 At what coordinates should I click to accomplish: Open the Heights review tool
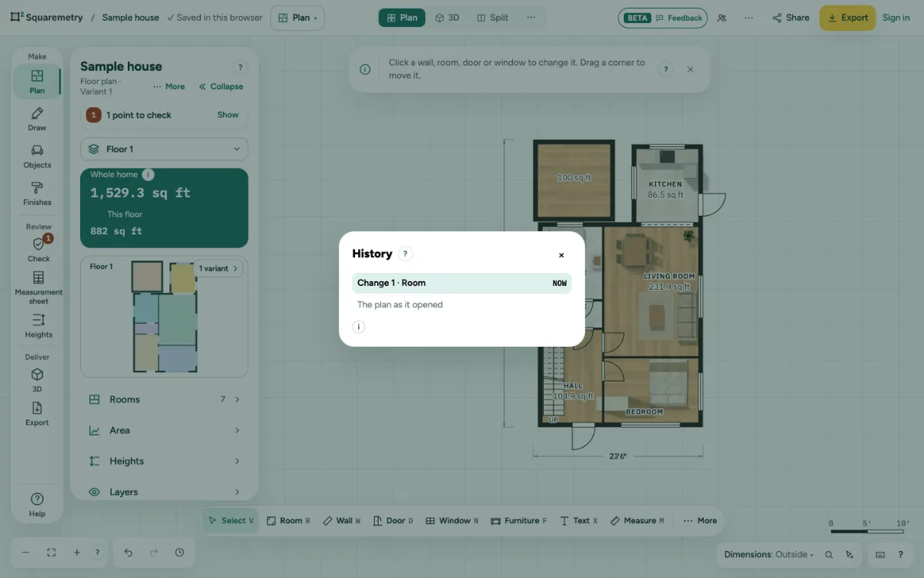[x=38, y=326]
